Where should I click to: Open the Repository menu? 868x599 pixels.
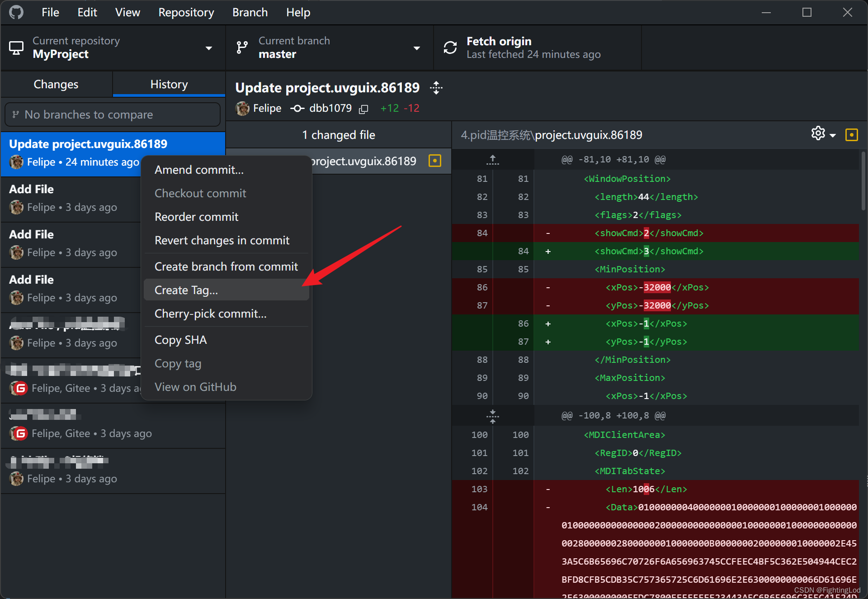pyautogui.click(x=186, y=12)
